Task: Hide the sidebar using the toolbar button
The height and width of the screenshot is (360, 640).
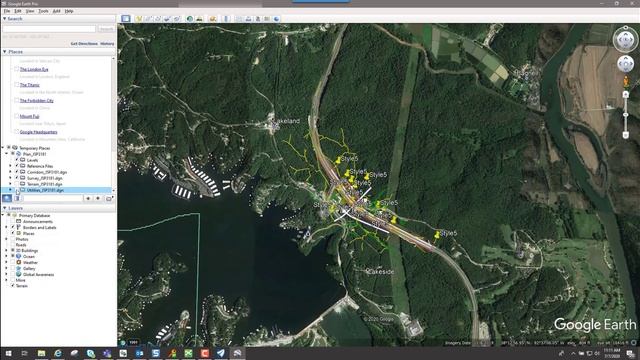Action: pos(126,19)
